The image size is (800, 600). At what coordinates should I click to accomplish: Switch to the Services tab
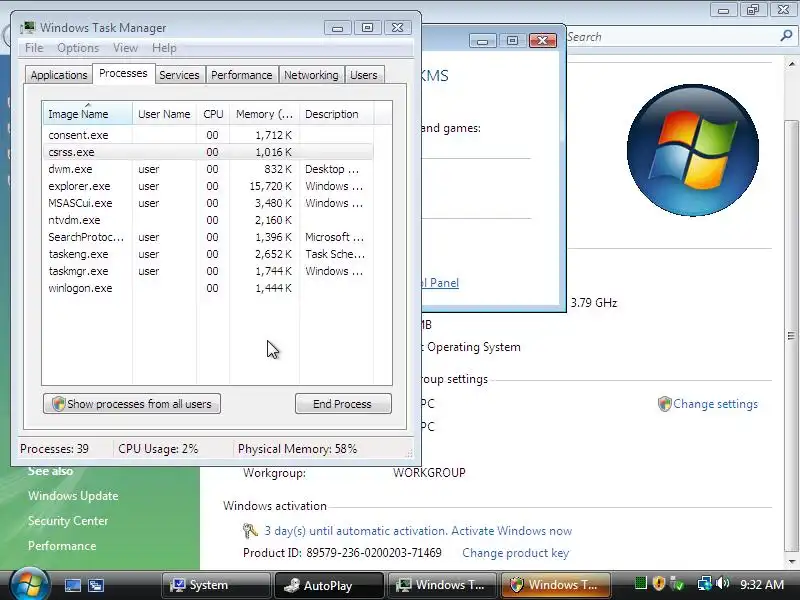179,75
